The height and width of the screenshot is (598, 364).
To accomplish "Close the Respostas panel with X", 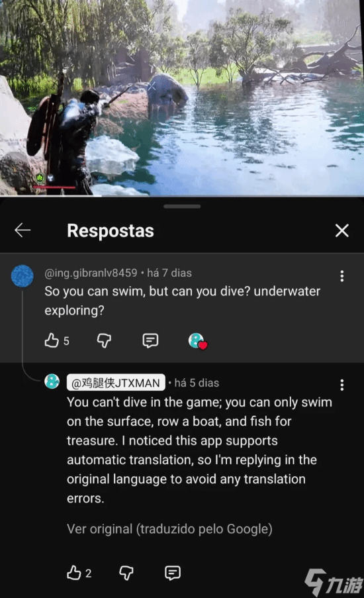I will (x=342, y=230).
